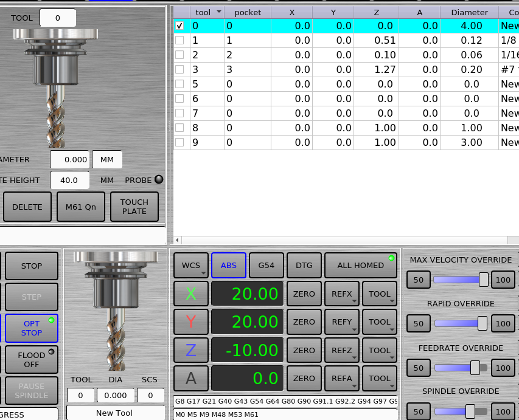Click the Z column header
Image resolution: width=519 pixels, height=420 pixels.
(x=377, y=13)
